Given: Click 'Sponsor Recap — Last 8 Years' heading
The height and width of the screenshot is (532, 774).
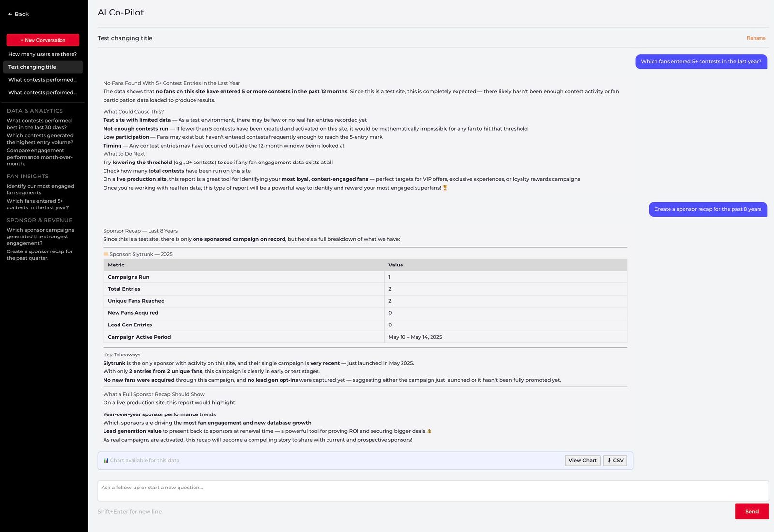Looking at the screenshot, I should pos(140,231).
